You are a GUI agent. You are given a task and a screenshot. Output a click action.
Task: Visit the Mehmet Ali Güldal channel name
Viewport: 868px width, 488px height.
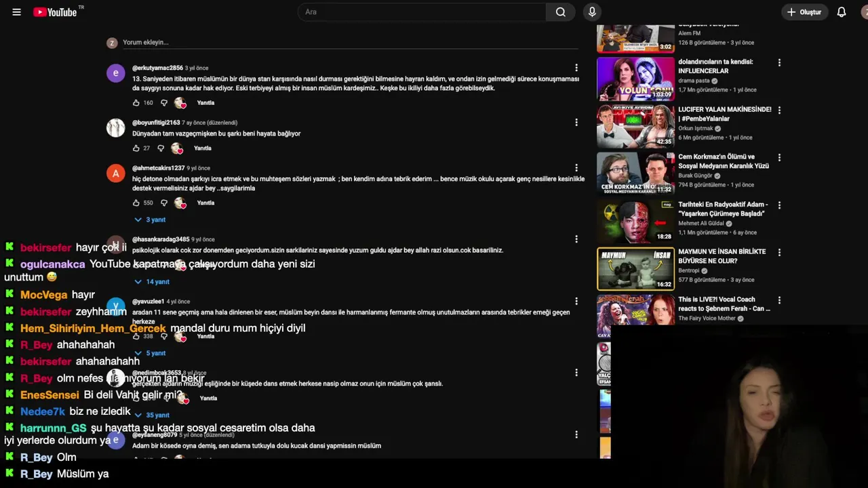coord(701,223)
